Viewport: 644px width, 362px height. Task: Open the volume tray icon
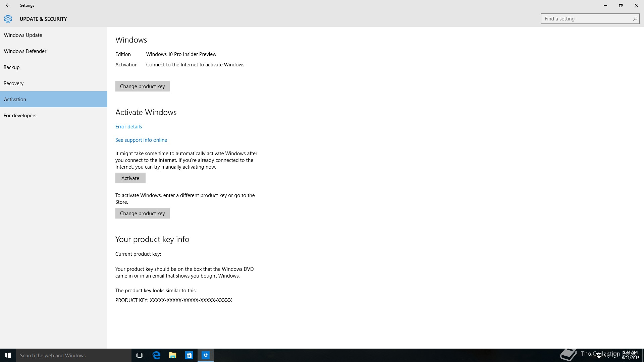coord(606,355)
